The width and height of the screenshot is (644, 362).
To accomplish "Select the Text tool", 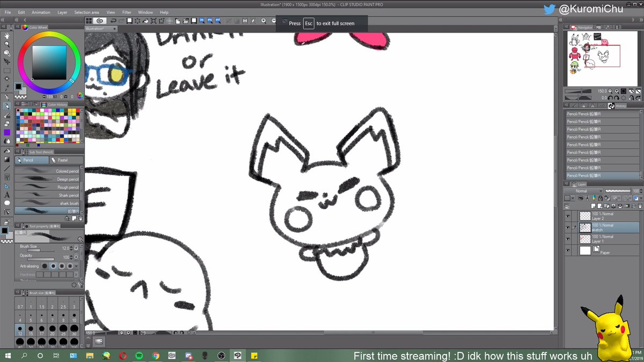I will click(7, 195).
